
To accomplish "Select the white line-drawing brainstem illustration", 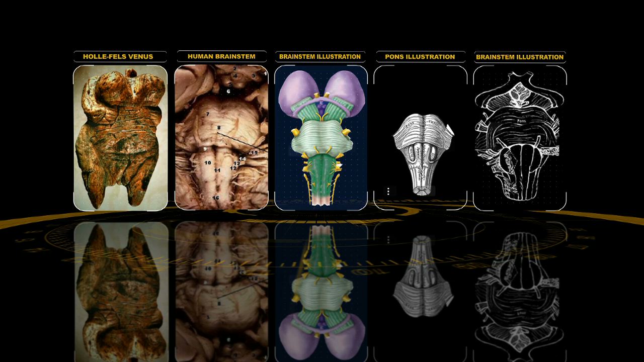I will 520,138.
